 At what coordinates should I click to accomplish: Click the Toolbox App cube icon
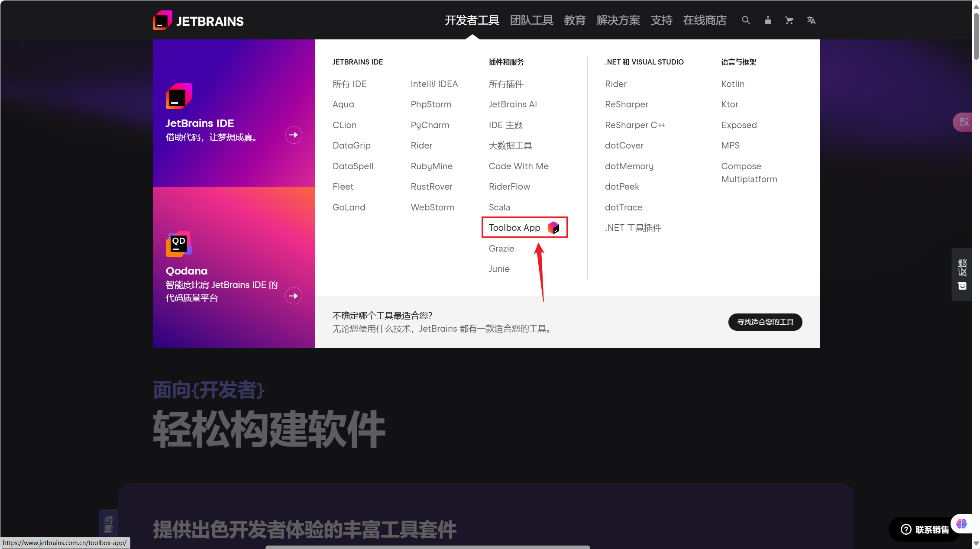tap(553, 228)
